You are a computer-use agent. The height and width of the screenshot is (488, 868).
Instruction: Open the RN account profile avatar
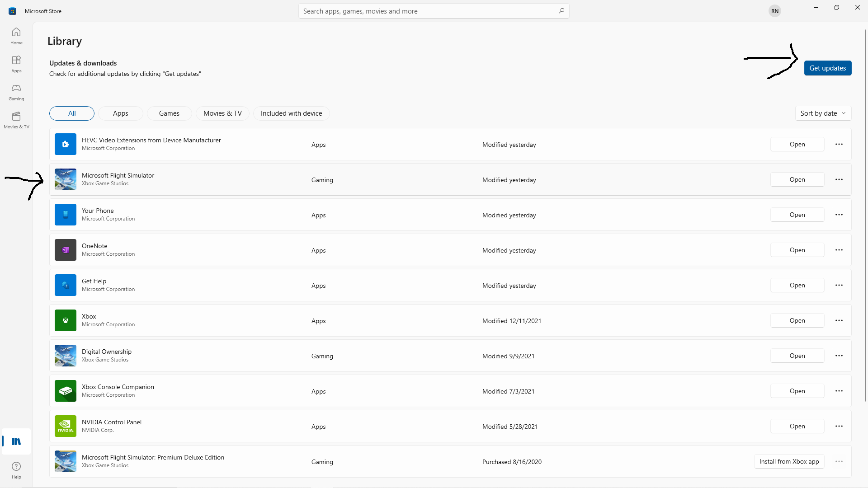click(775, 11)
